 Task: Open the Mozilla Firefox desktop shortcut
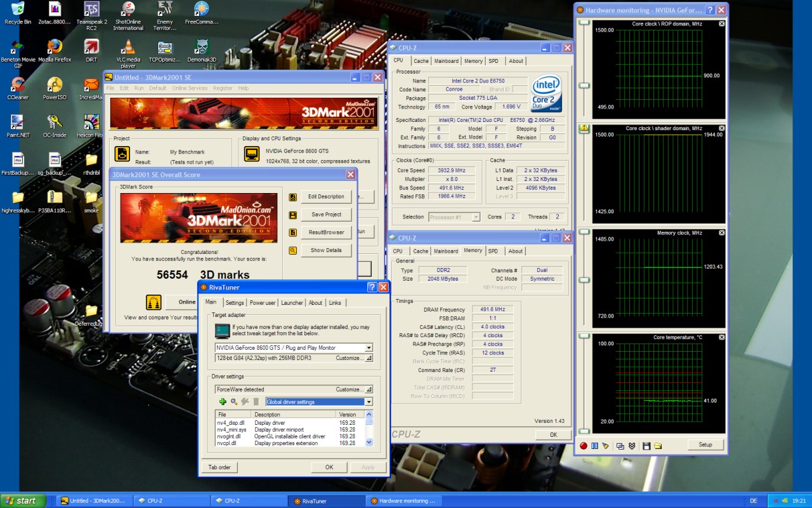coord(55,51)
